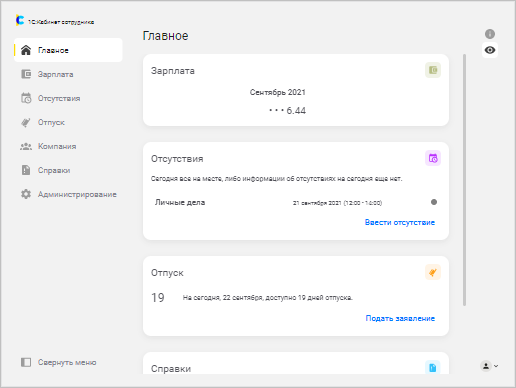
Task: Click the people icon for Компания
Action: [26, 146]
